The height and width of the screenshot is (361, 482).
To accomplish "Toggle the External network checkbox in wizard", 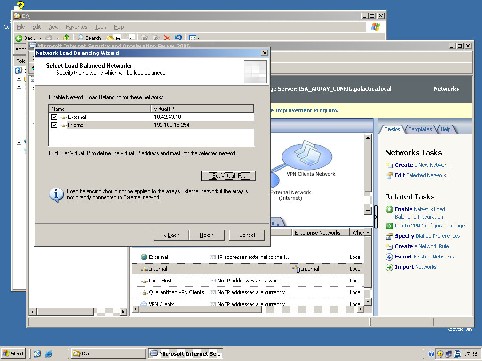I will pos(54,117).
